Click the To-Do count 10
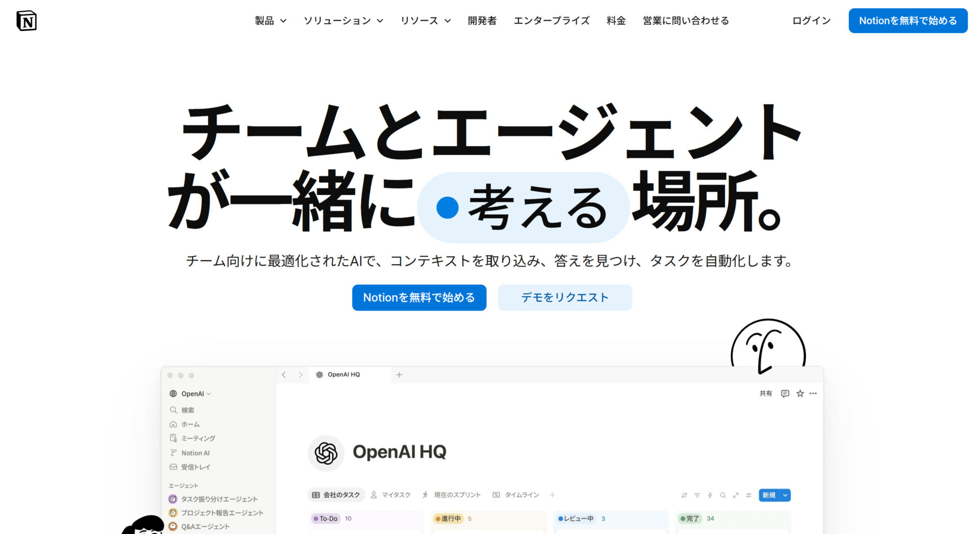 348,519
